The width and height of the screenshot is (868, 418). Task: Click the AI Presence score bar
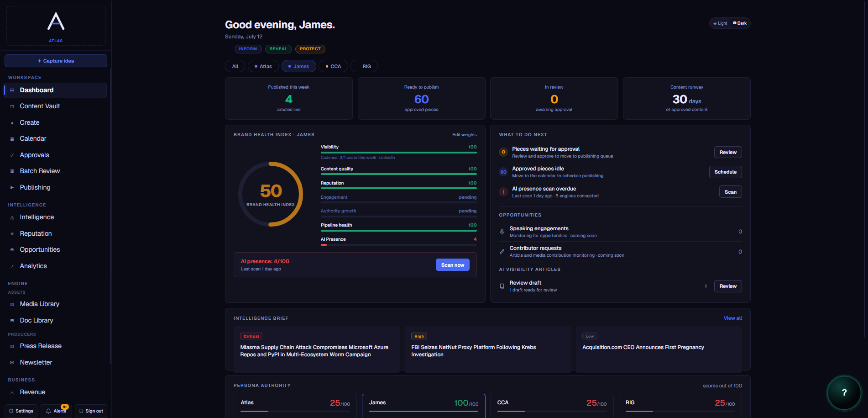coord(399,245)
